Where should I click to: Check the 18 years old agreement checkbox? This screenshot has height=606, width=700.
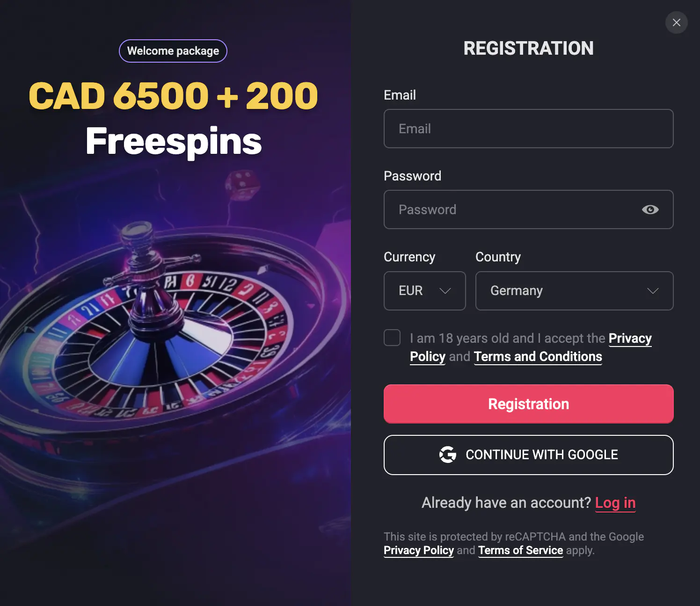[x=392, y=338]
